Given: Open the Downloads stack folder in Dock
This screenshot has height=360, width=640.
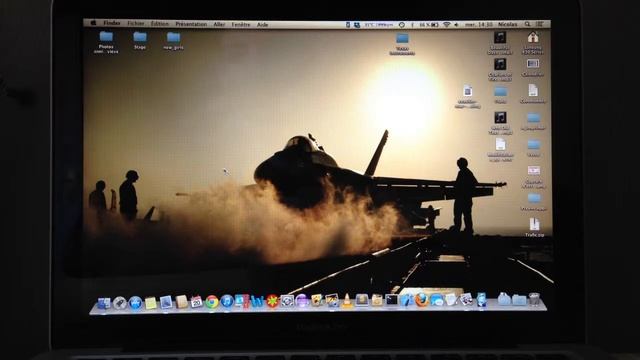Looking at the screenshot, I should [519, 300].
